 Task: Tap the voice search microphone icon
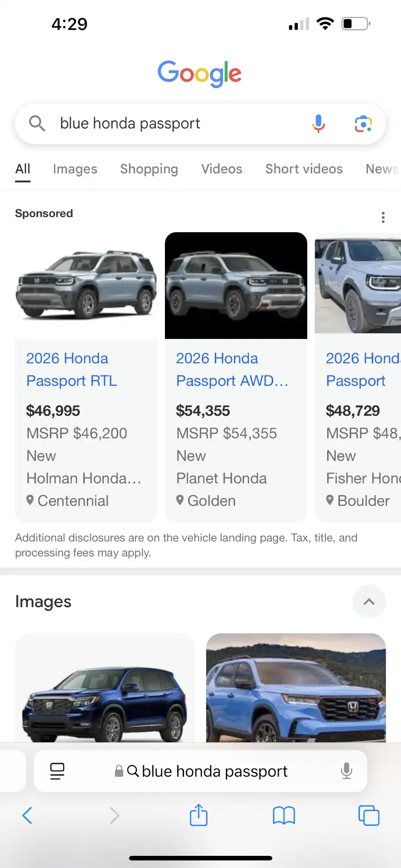[319, 124]
